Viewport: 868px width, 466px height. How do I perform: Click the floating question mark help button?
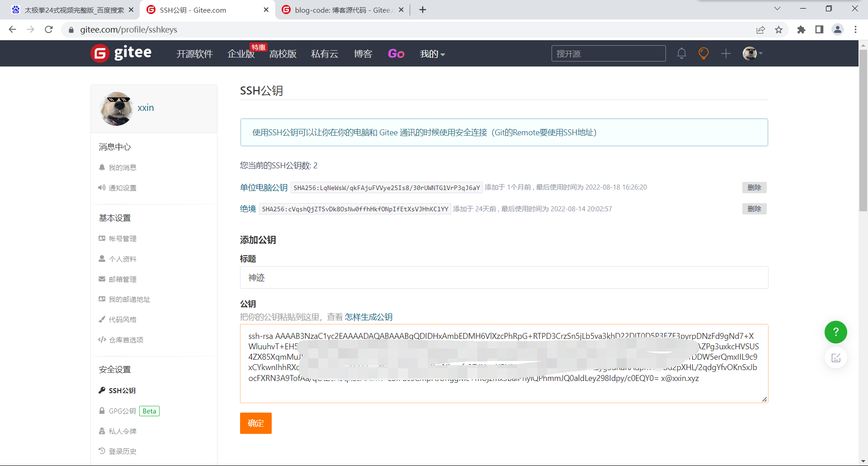pos(836,332)
